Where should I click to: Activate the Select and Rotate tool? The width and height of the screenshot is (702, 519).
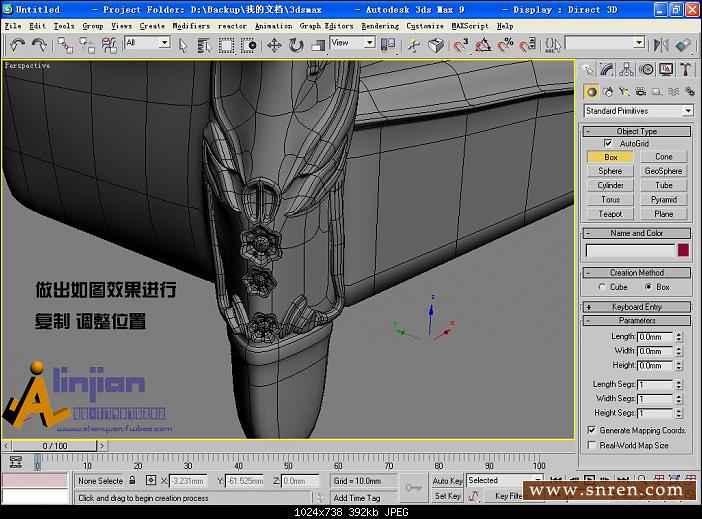point(296,45)
